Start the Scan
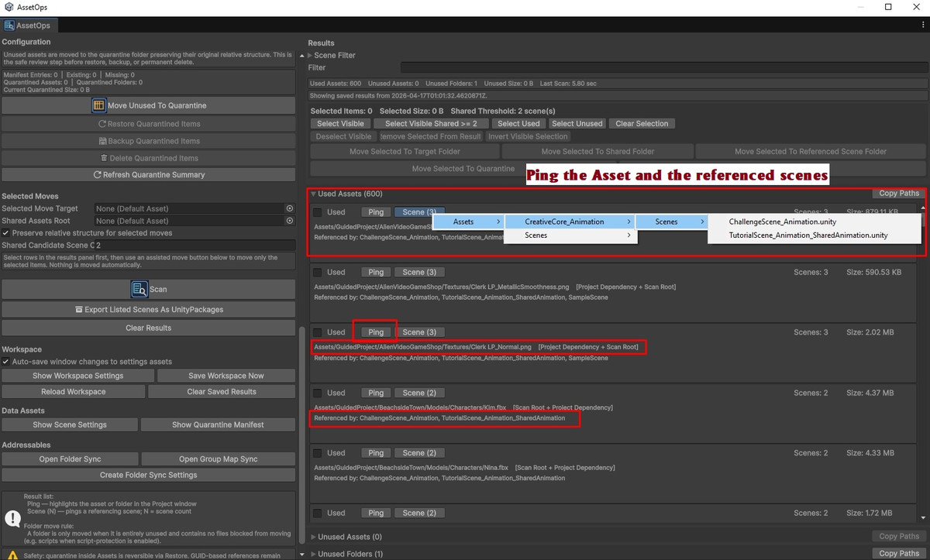The height and width of the screenshot is (560, 930). tap(149, 289)
